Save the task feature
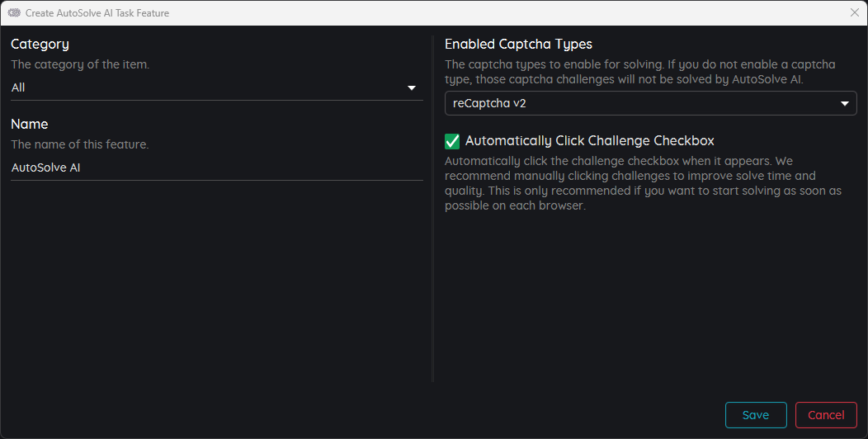 (756, 414)
